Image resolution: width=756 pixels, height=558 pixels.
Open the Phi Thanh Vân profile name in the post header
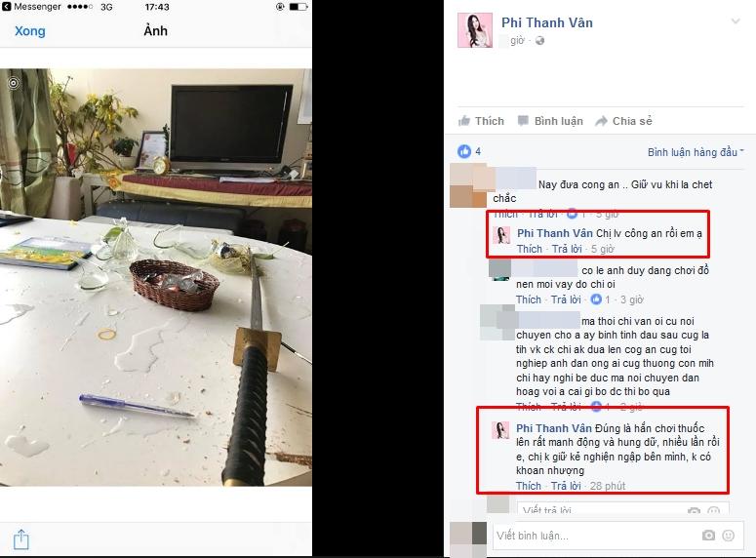click(546, 22)
